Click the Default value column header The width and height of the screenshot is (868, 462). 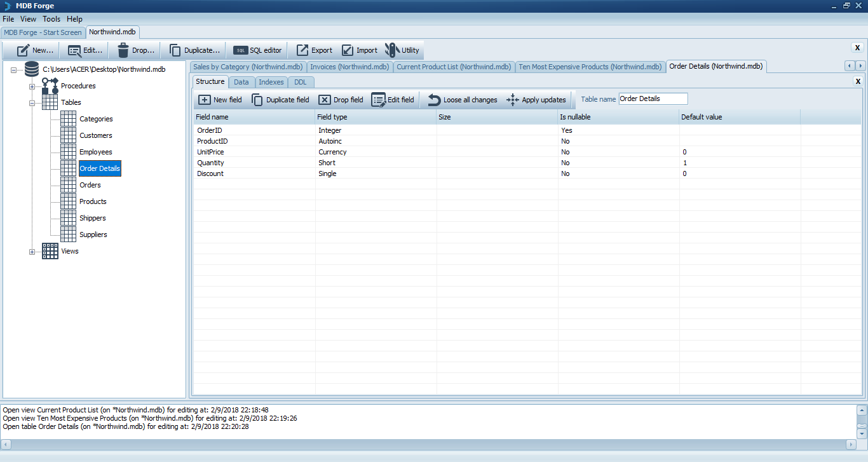click(740, 117)
